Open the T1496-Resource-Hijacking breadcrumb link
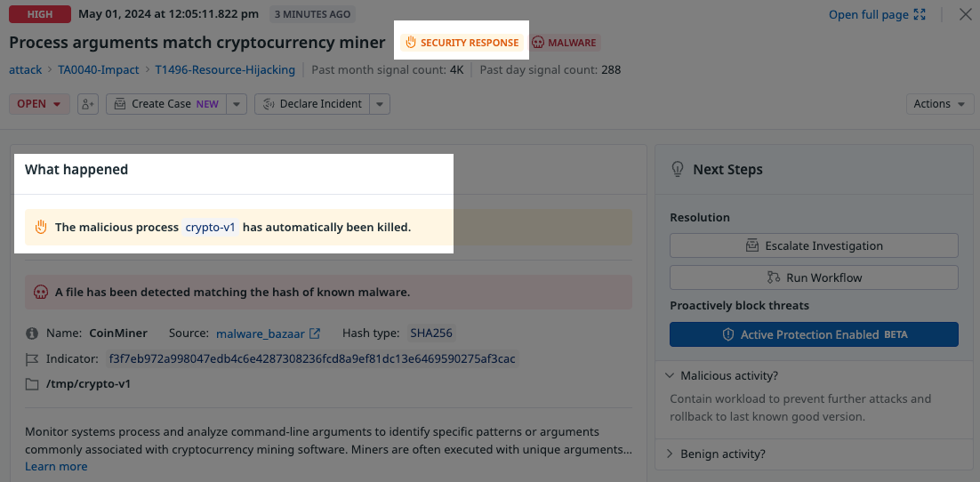 click(x=225, y=70)
